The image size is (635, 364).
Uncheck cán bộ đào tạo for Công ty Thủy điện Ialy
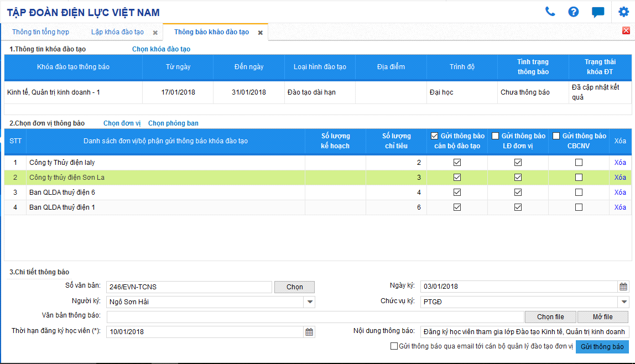tap(457, 163)
